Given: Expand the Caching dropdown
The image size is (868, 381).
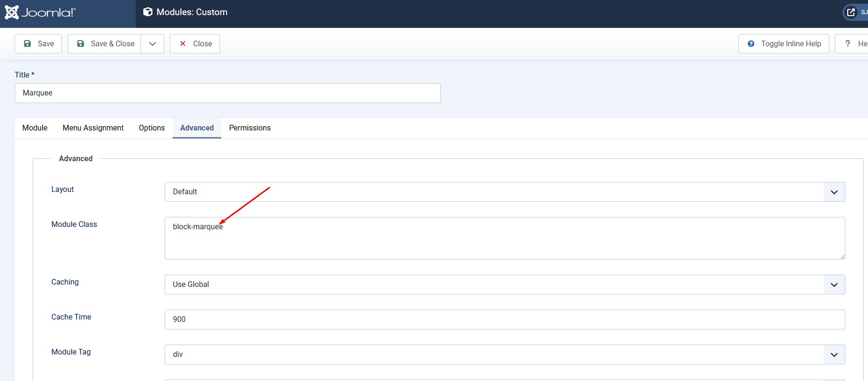Looking at the screenshot, I should [504, 285].
